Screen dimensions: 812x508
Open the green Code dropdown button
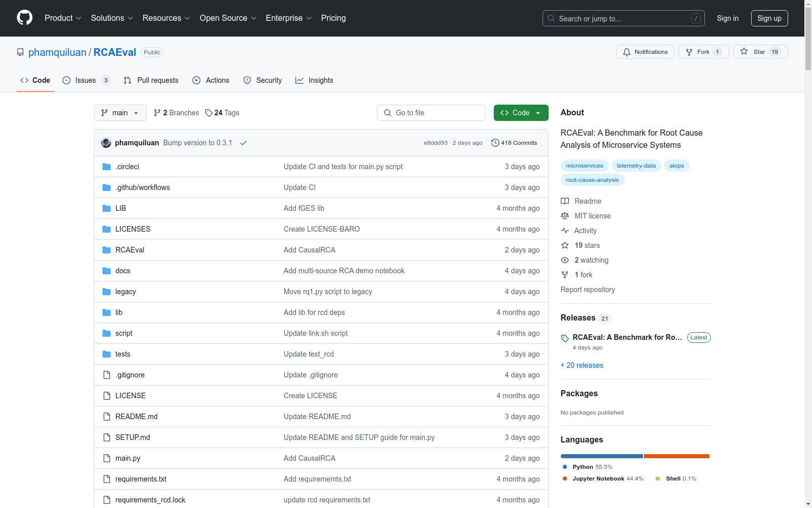(521, 113)
